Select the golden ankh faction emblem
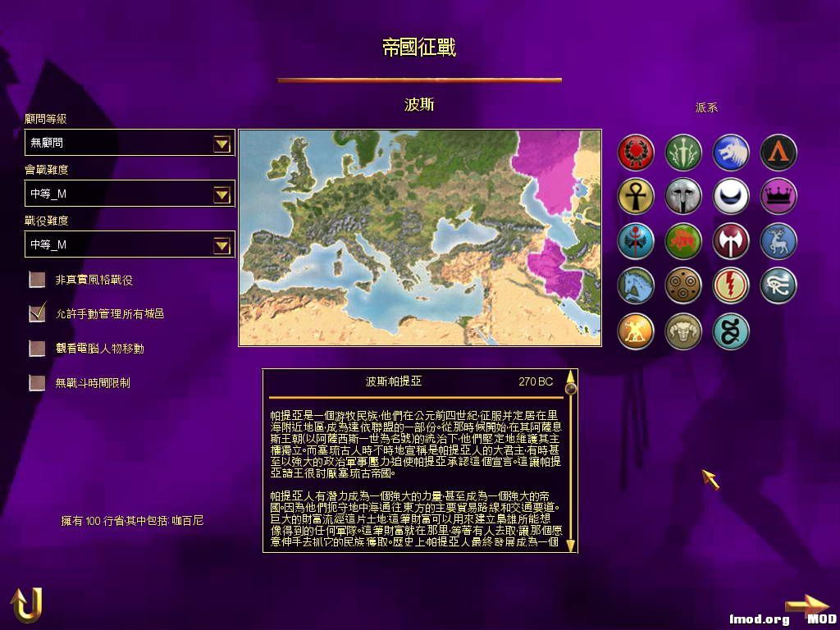The width and height of the screenshot is (840, 630). 636,196
